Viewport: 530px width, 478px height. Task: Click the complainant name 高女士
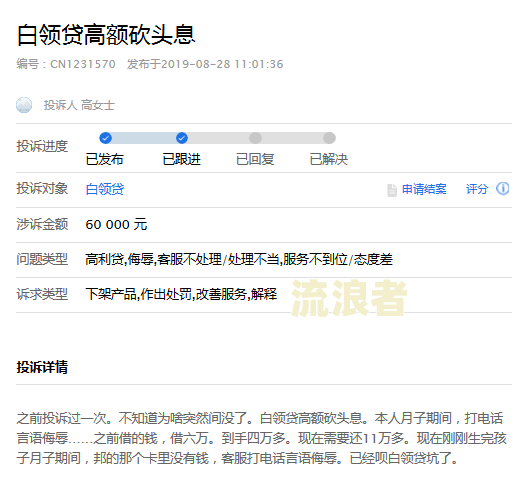point(98,105)
